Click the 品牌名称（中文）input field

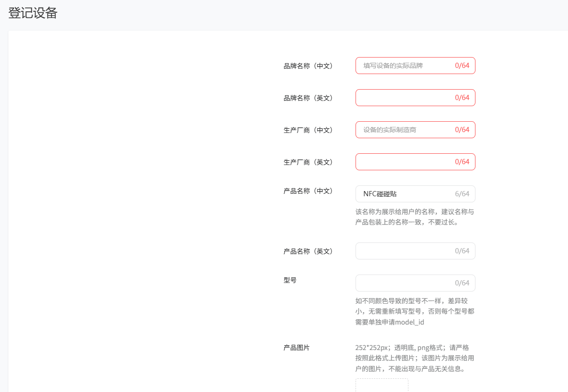pyautogui.click(x=415, y=66)
